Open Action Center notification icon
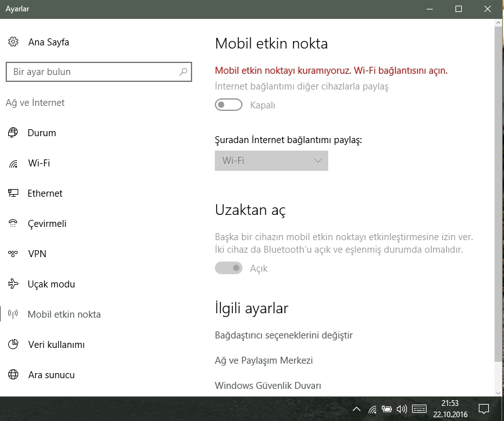The height and width of the screenshot is (421, 504). point(484,409)
